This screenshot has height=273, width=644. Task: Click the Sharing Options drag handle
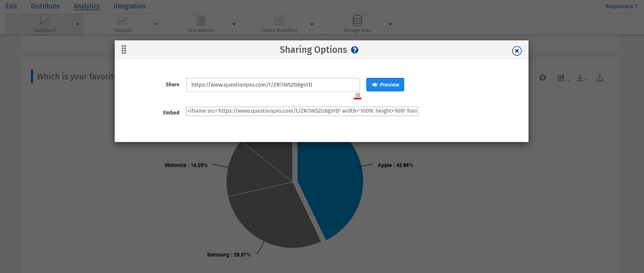[124, 50]
